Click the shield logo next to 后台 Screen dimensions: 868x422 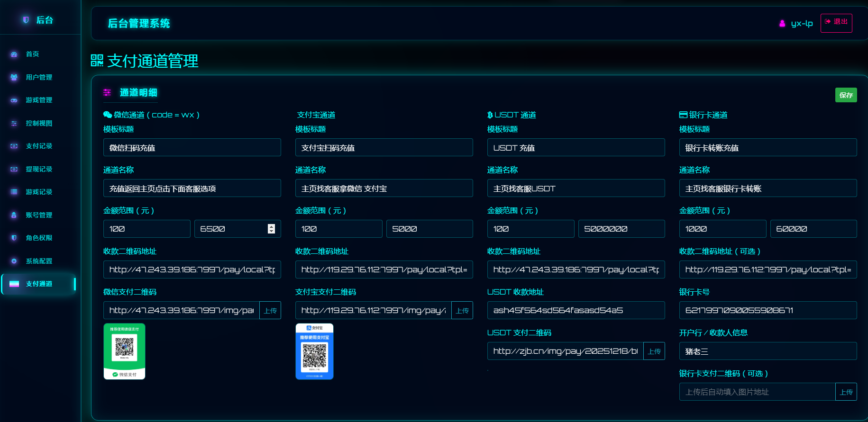pyautogui.click(x=26, y=20)
